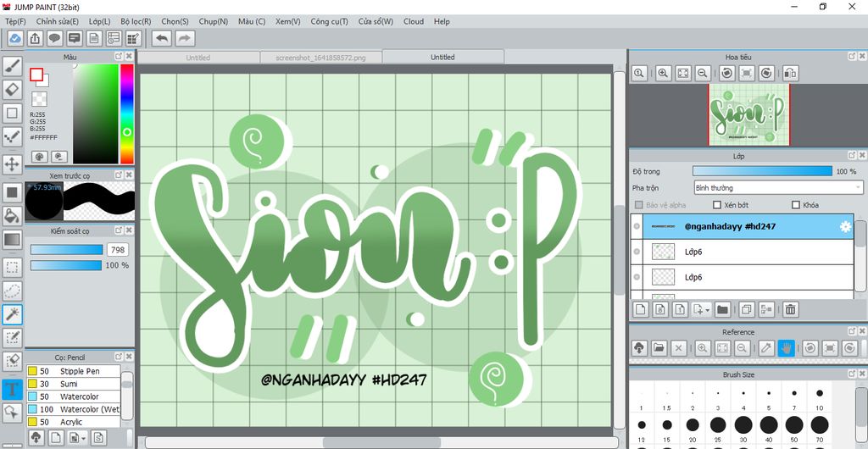Toggle visibility of second Lớp6 layer

(x=637, y=277)
